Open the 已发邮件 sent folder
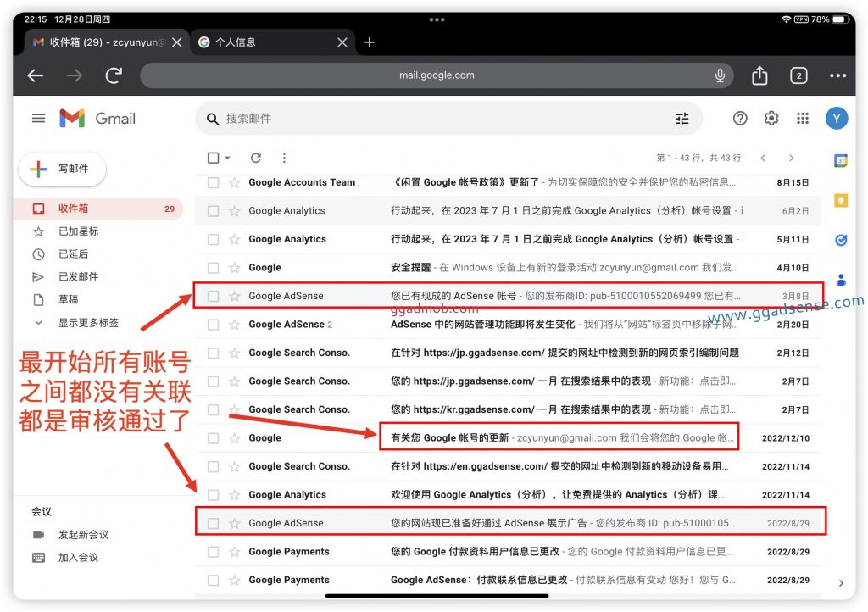 78,276
